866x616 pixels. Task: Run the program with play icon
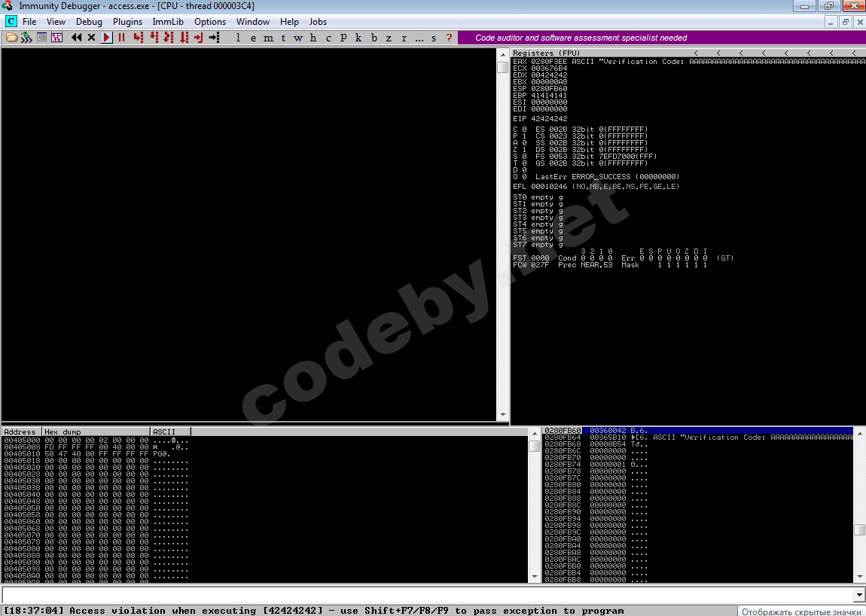tap(107, 38)
